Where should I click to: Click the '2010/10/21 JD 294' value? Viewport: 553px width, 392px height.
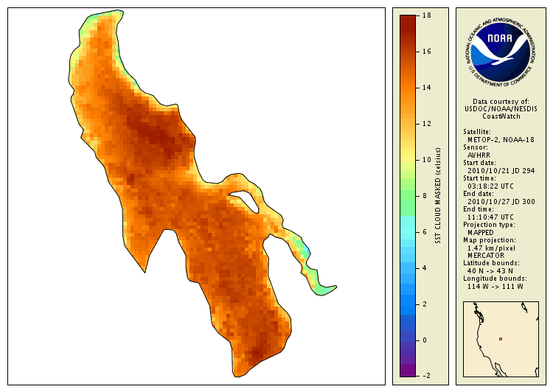[501, 171]
